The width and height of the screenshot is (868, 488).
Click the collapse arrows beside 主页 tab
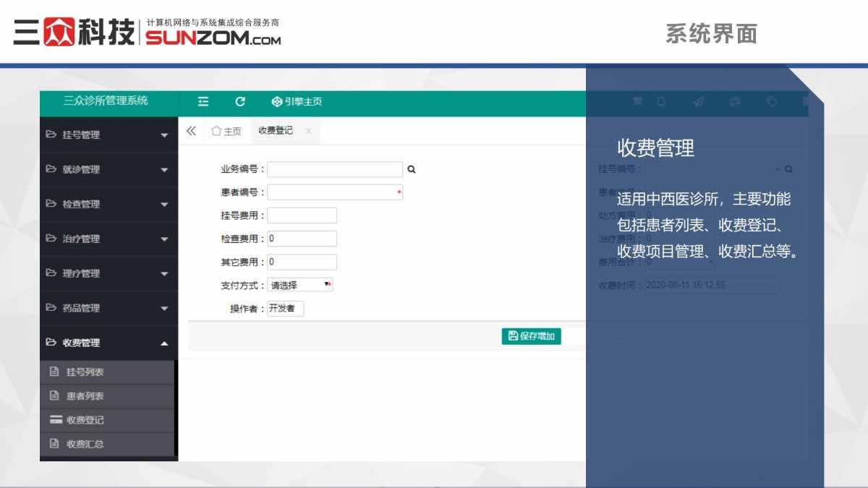coord(190,131)
